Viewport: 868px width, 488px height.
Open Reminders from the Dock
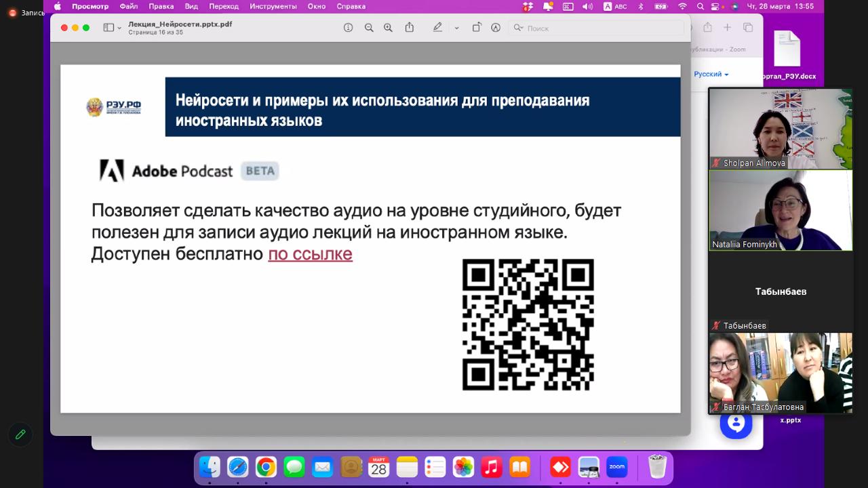click(435, 467)
